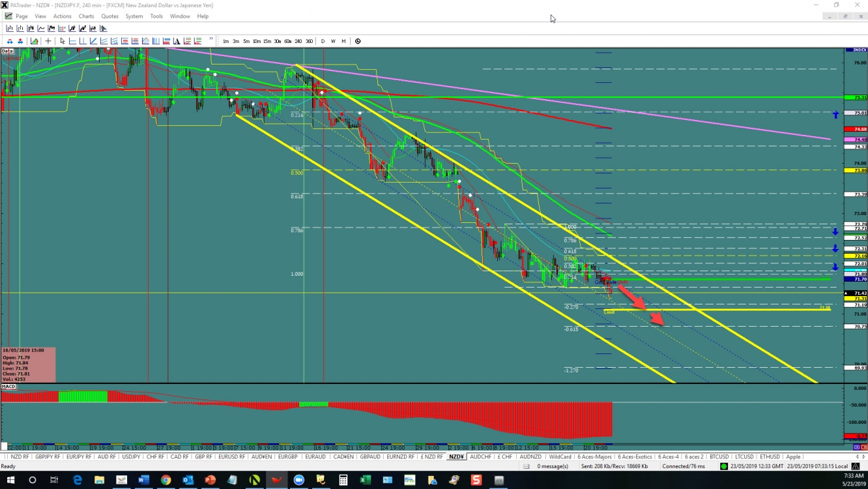Click the -1.270 Fibonacci level label

click(571, 370)
